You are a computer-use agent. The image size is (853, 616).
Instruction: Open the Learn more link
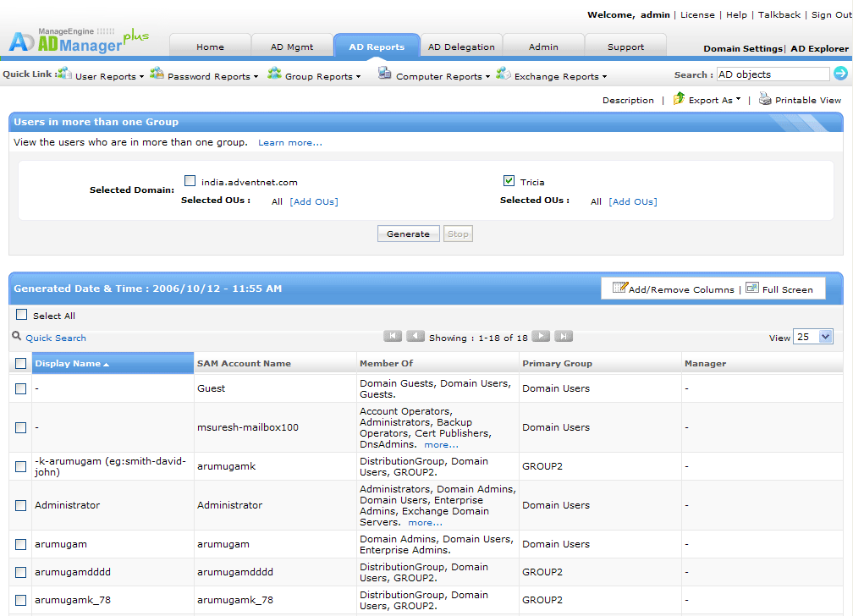pos(290,142)
